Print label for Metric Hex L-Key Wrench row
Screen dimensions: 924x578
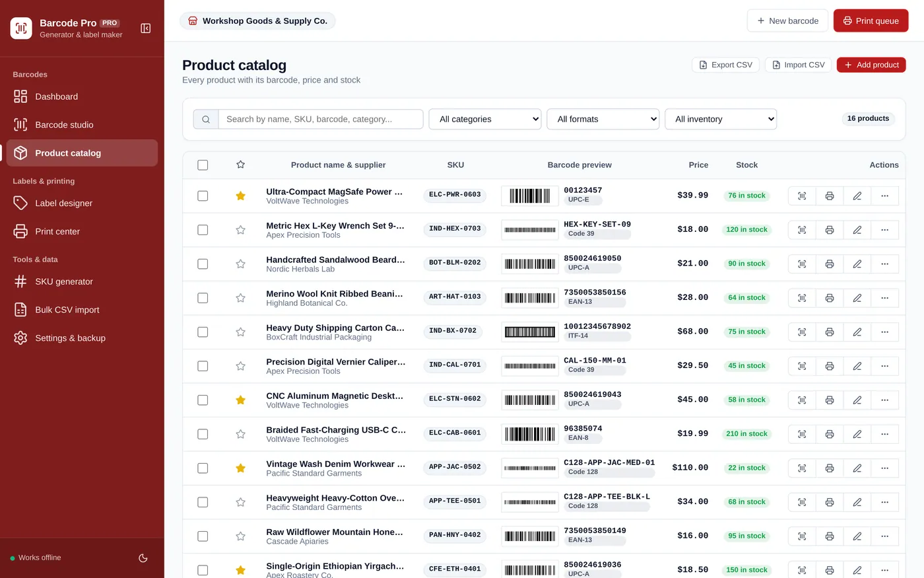(830, 230)
